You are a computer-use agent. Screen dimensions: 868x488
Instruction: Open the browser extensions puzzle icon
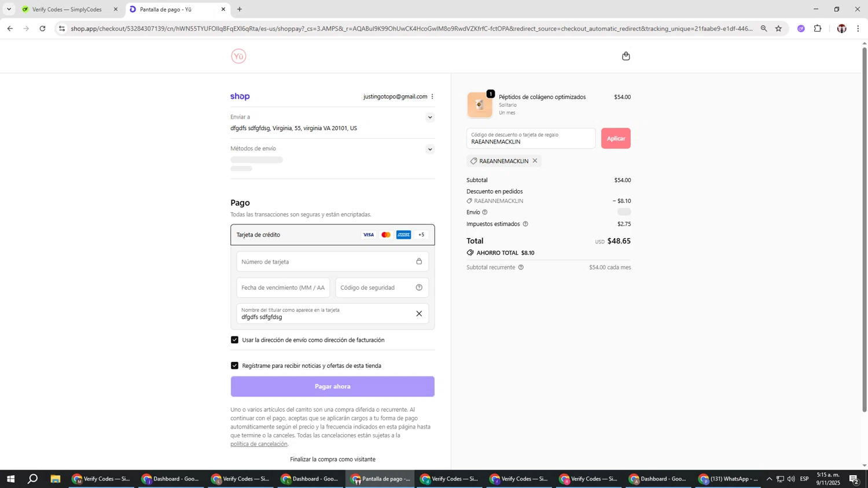818,28
